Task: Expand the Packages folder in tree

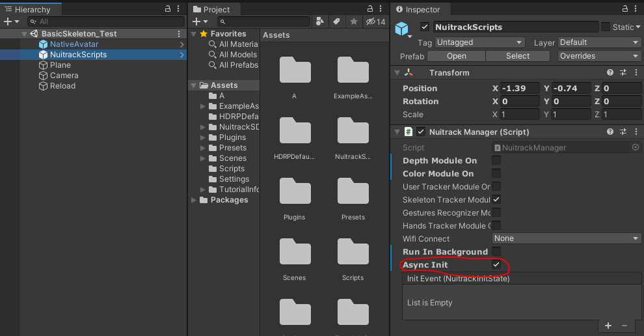Action: (194, 200)
